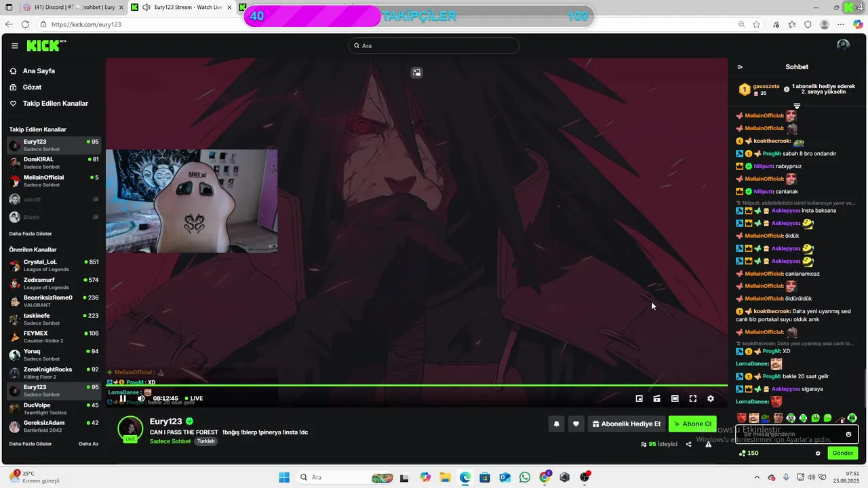The width and height of the screenshot is (868, 488).
Task: Click the player's top-center mini-player icon
Action: pyautogui.click(x=417, y=73)
